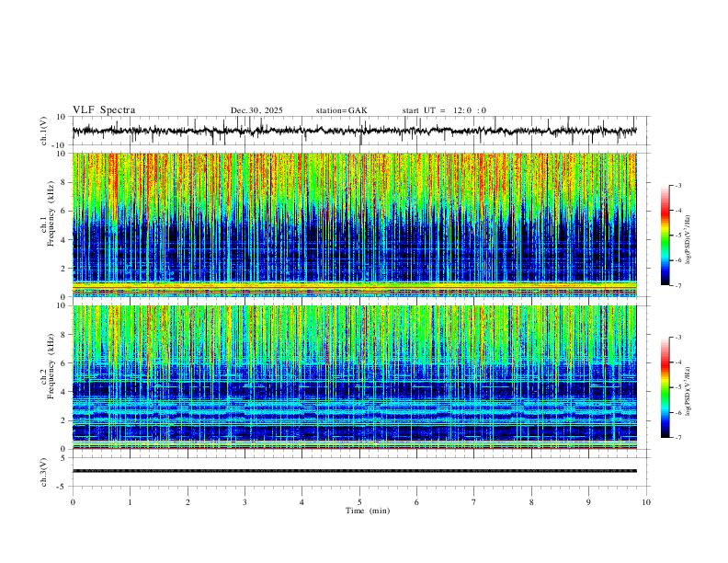Viewport: 728px width, 563px height.
Task: Click the 'VLF Spectra' title text
Action: click(104, 110)
